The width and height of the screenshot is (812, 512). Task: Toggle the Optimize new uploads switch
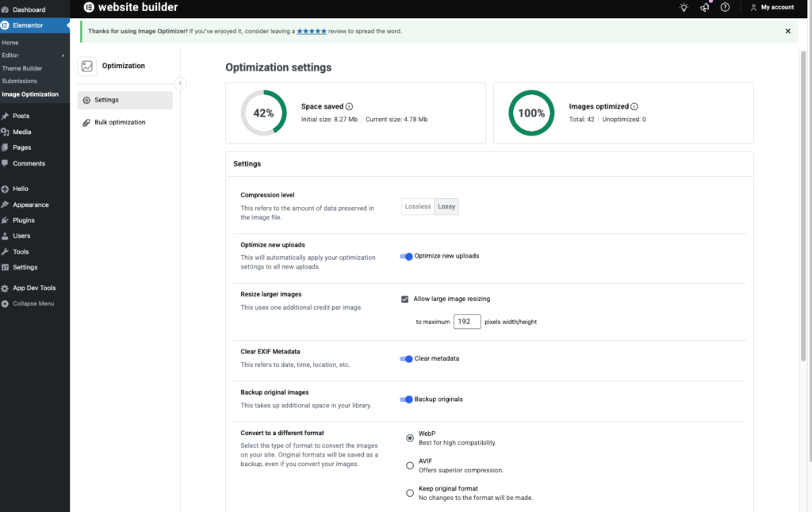(x=406, y=256)
